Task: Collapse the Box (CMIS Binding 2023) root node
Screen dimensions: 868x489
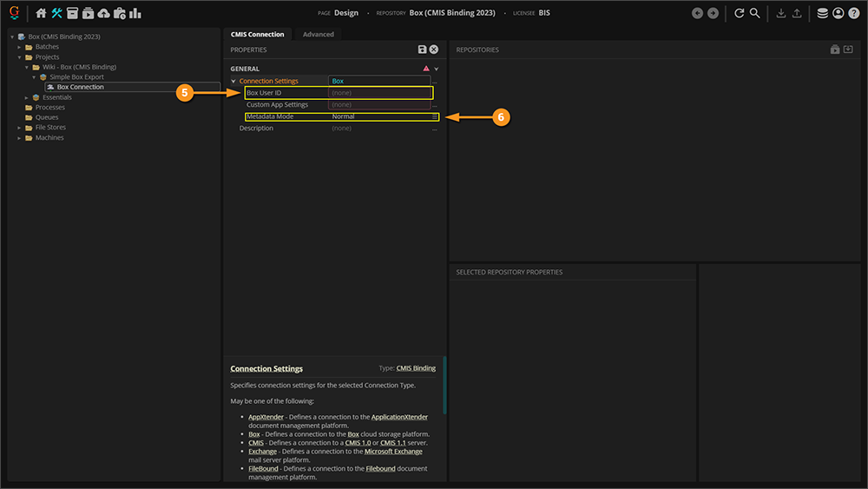Action: click(x=12, y=36)
